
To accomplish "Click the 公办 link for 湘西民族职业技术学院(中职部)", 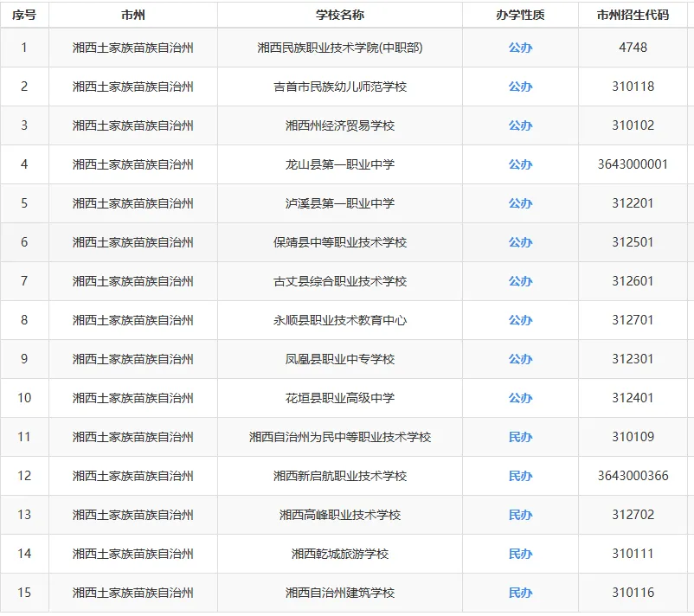I will click(x=520, y=48).
